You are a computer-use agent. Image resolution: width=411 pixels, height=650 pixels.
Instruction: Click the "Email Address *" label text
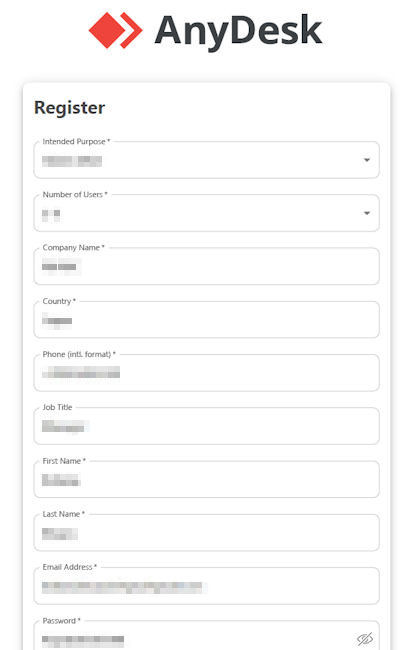(x=69, y=567)
